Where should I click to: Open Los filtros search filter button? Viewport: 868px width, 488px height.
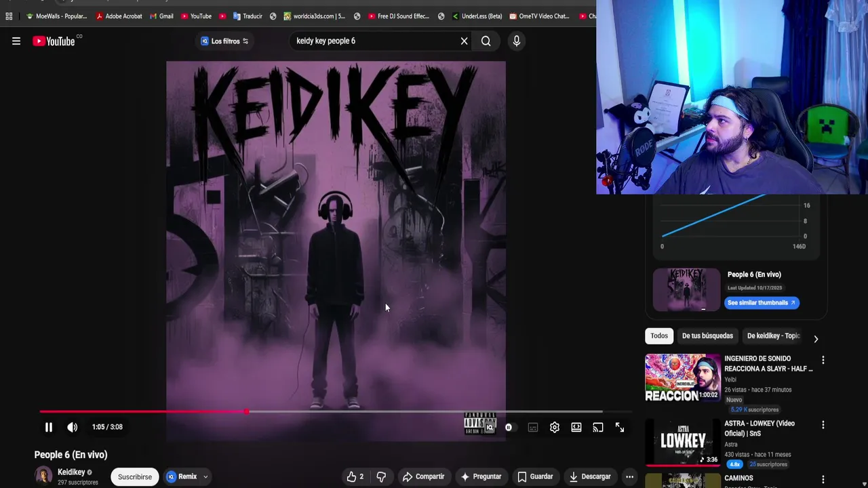224,41
